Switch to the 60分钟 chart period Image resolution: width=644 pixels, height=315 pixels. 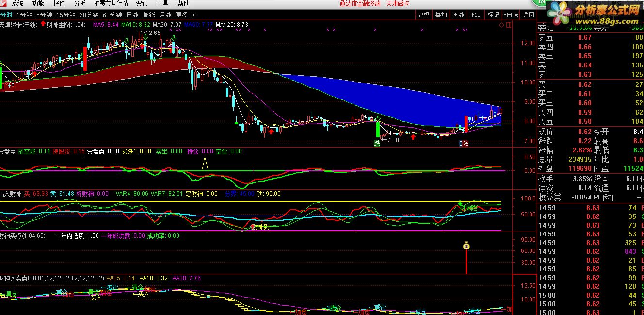coord(113,15)
